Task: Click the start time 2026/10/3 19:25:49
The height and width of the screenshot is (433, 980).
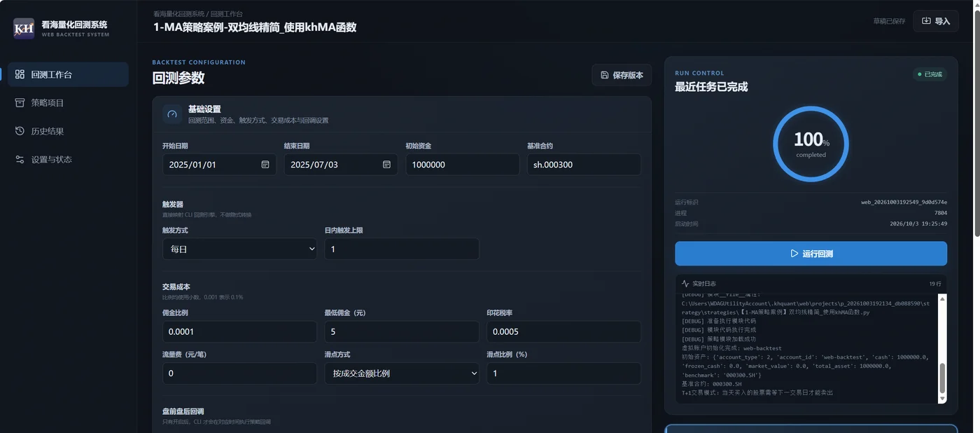Action: click(x=918, y=224)
